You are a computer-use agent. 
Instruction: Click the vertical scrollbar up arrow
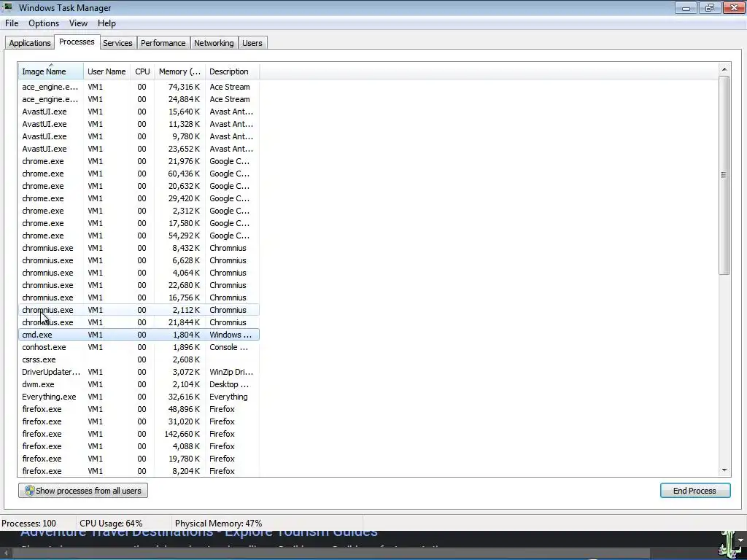[724, 69]
